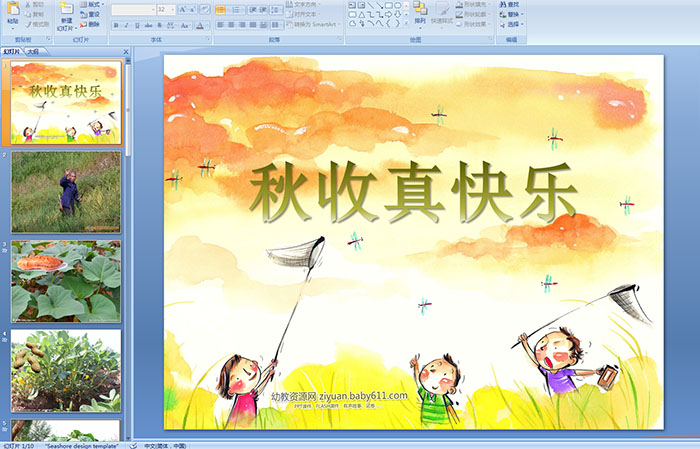The image size is (700, 449).
Task: Open the 排列 arrange tool
Action: 420,14
